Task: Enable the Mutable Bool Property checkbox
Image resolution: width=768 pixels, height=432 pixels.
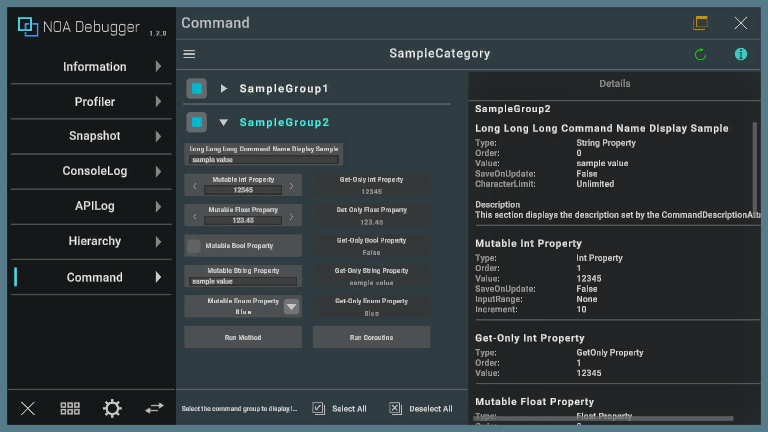Action: (x=193, y=245)
